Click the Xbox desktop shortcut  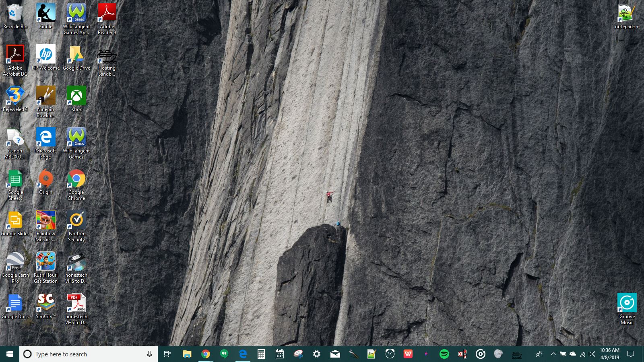76,99
